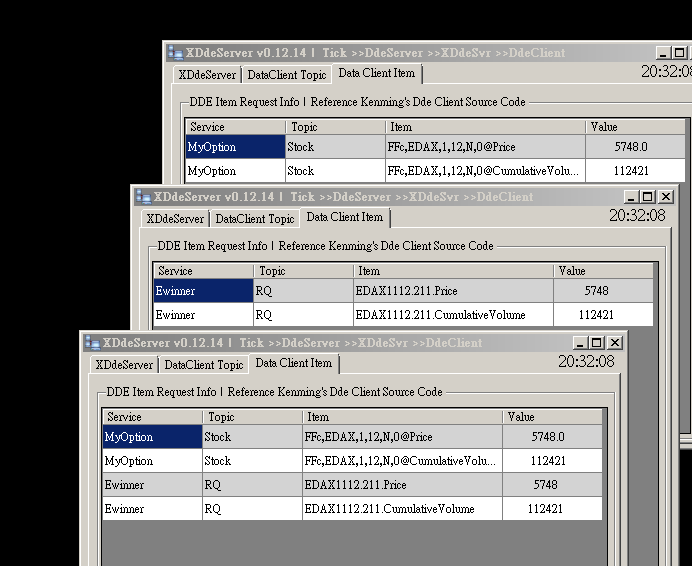Select 5748.0 value cell in front window

tap(553, 437)
